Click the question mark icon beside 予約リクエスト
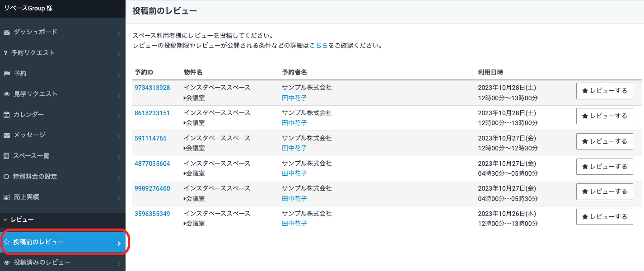644x271 pixels. point(6,53)
